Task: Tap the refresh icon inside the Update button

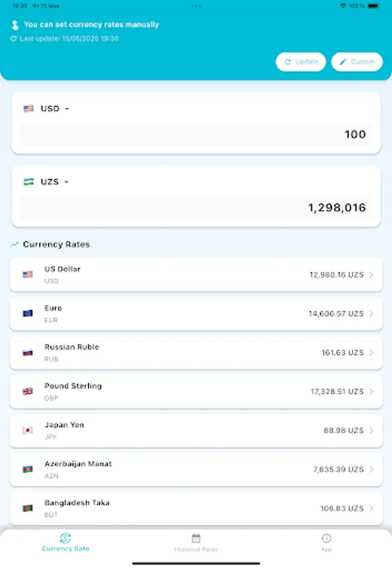Action: tap(287, 62)
